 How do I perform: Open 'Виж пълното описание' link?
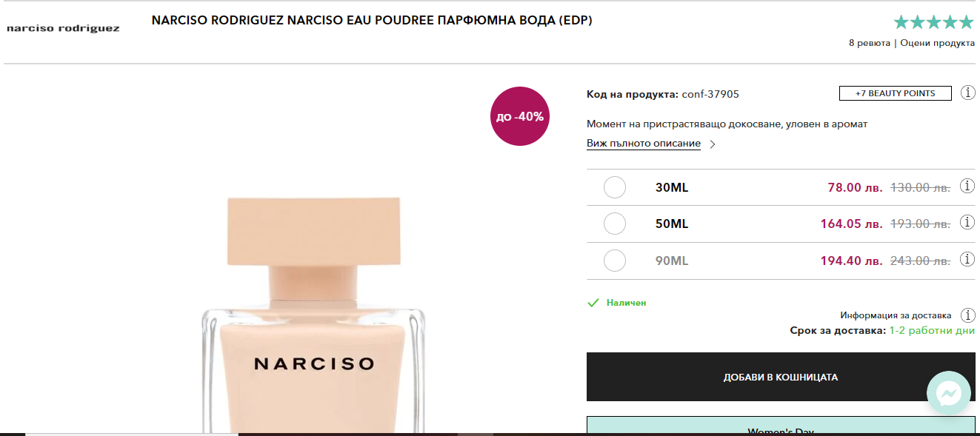tap(644, 144)
